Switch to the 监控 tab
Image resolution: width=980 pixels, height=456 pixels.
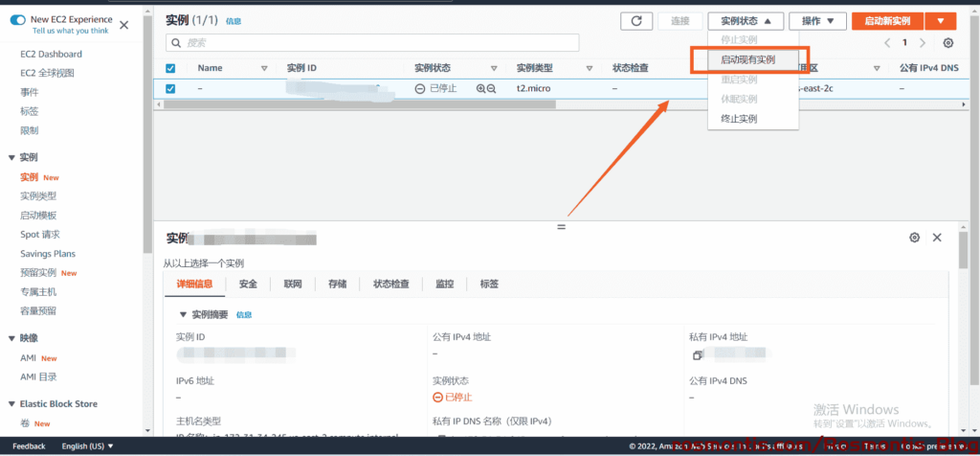444,284
